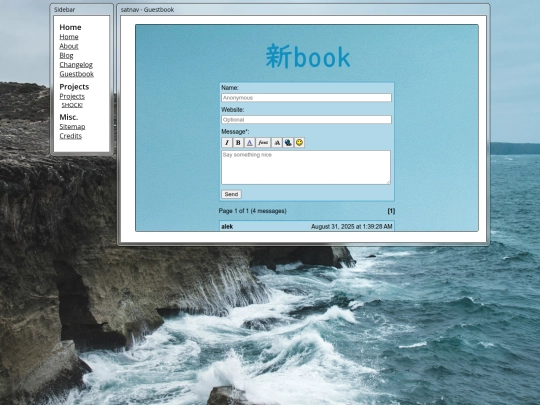Image resolution: width=540 pixels, height=405 pixels.
Task: Go to the About page link
Action: click(69, 46)
